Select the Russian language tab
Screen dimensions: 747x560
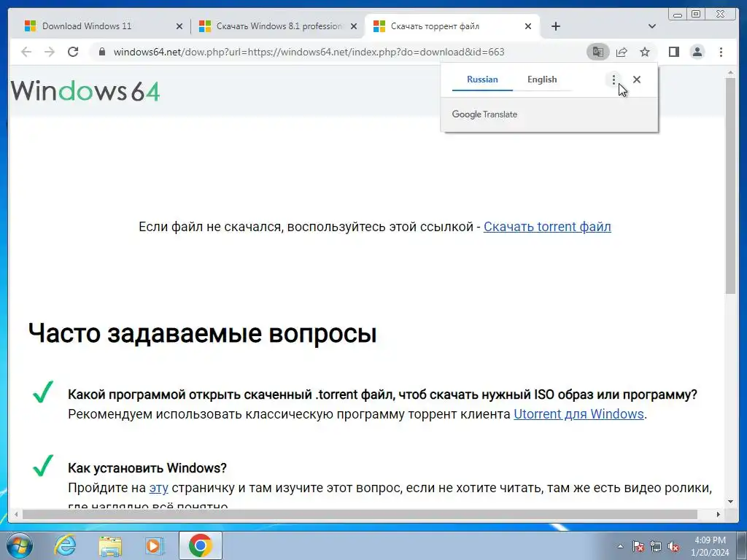pos(482,79)
